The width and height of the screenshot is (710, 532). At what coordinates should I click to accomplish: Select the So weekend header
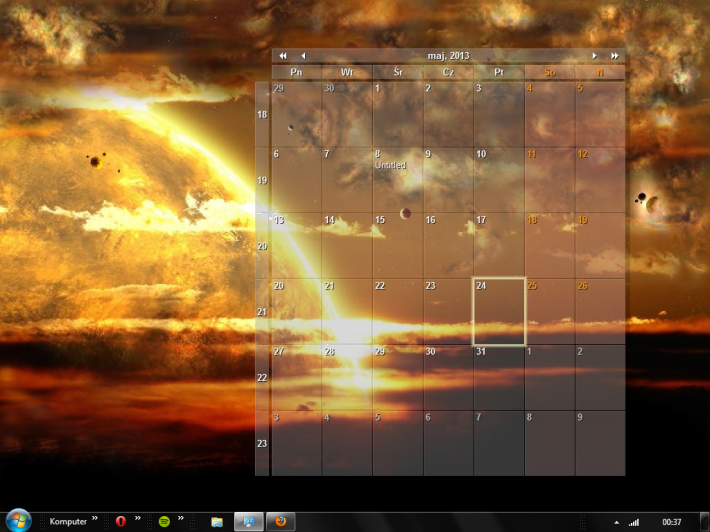tap(550, 72)
